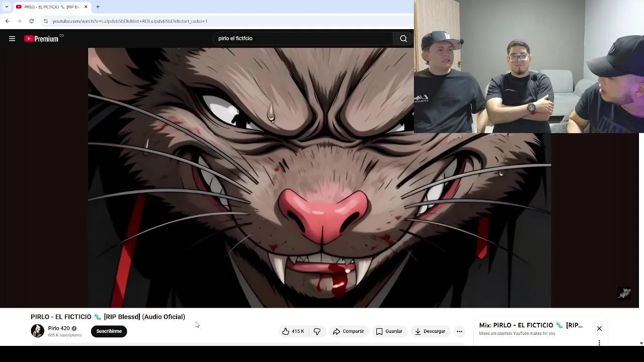Screen dimensions: 644x362
Task: Click the rat artwork video player
Action: pos(319,177)
